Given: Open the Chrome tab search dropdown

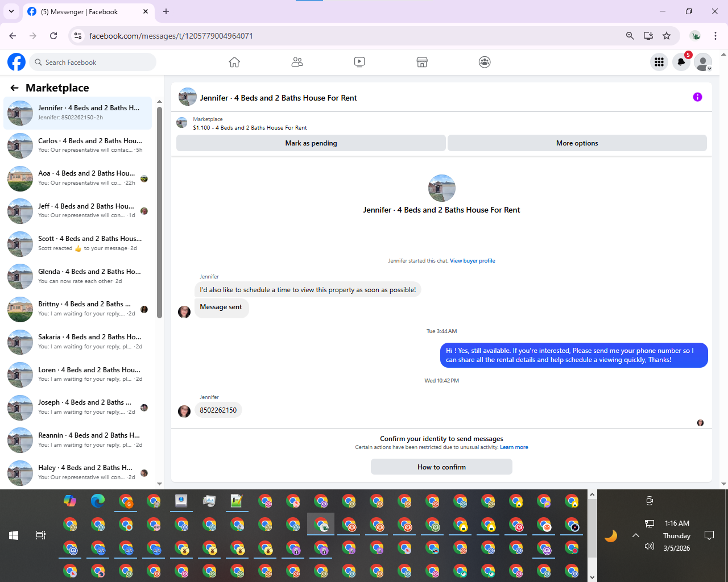Looking at the screenshot, I should point(11,11).
